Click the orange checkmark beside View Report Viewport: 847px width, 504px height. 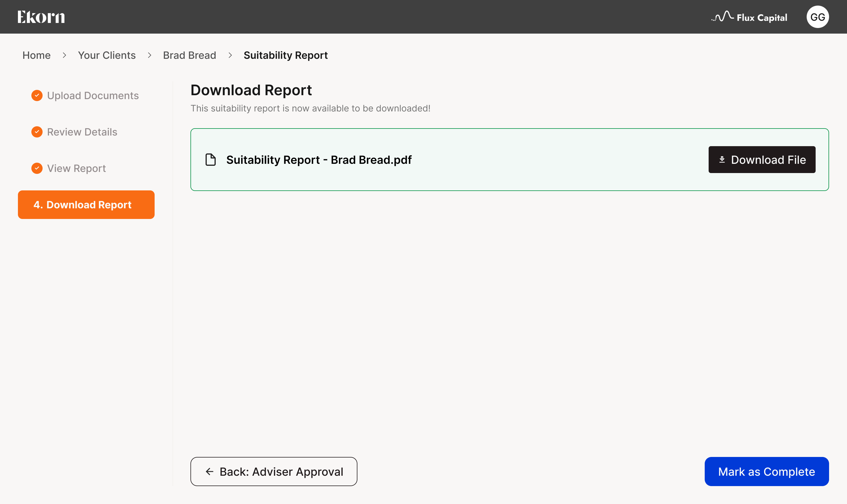tap(37, 168)
